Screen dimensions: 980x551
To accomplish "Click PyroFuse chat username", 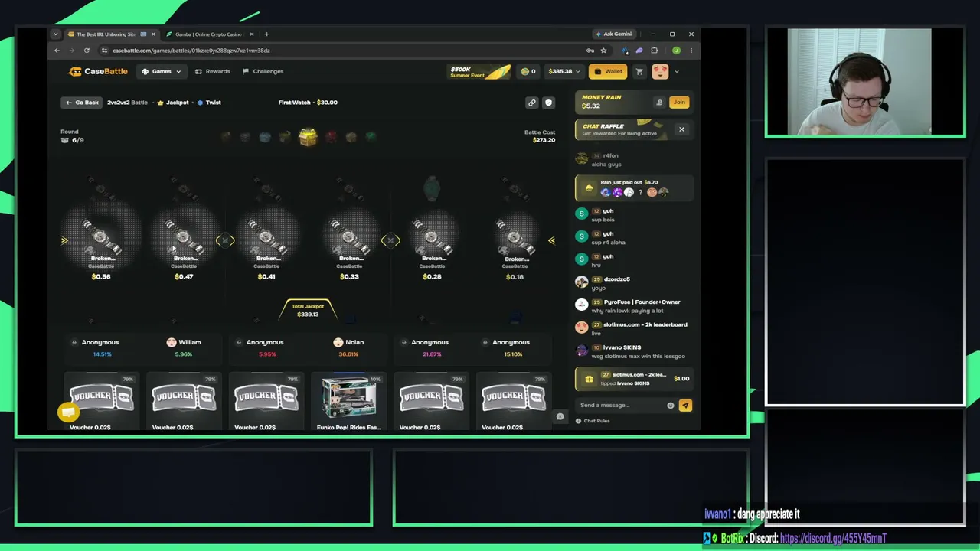I will [642, 302].
